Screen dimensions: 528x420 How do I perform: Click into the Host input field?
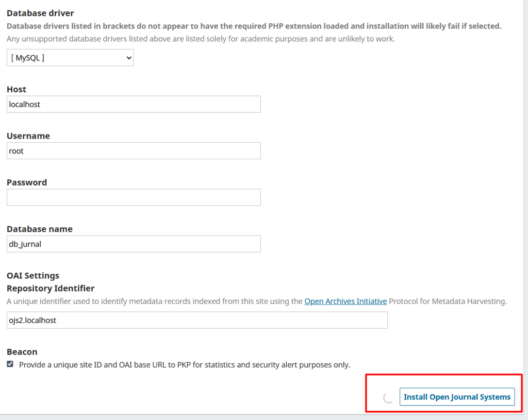tap(134, 104)
